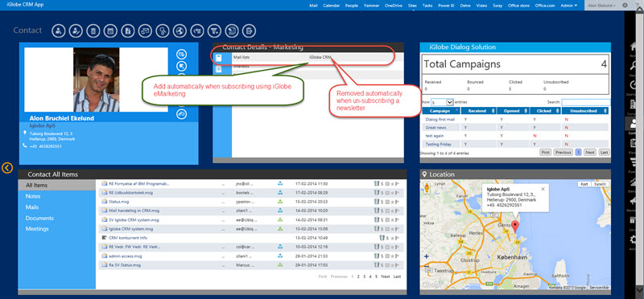Open the Great news campaign

pos(436,128)
